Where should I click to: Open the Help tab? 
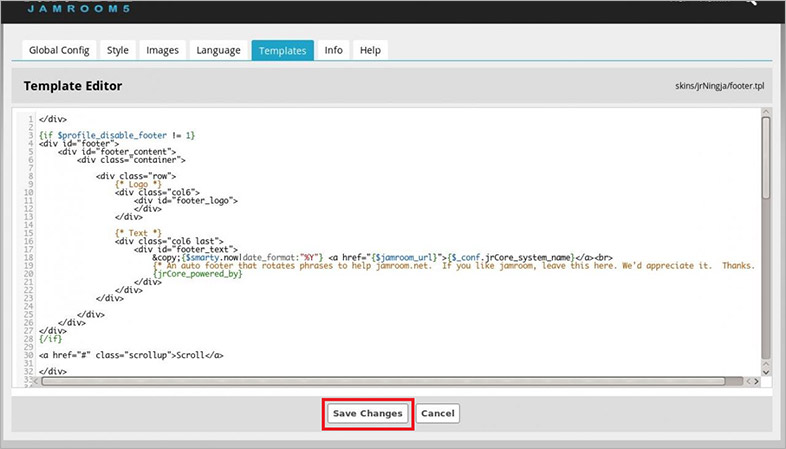(x=370, y=50)
